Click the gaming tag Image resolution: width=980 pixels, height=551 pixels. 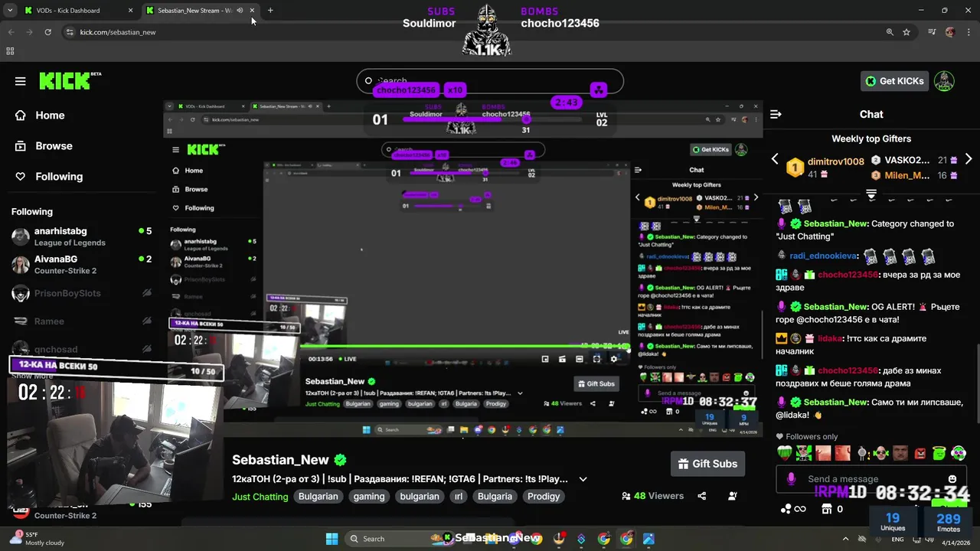click(369, 497)
